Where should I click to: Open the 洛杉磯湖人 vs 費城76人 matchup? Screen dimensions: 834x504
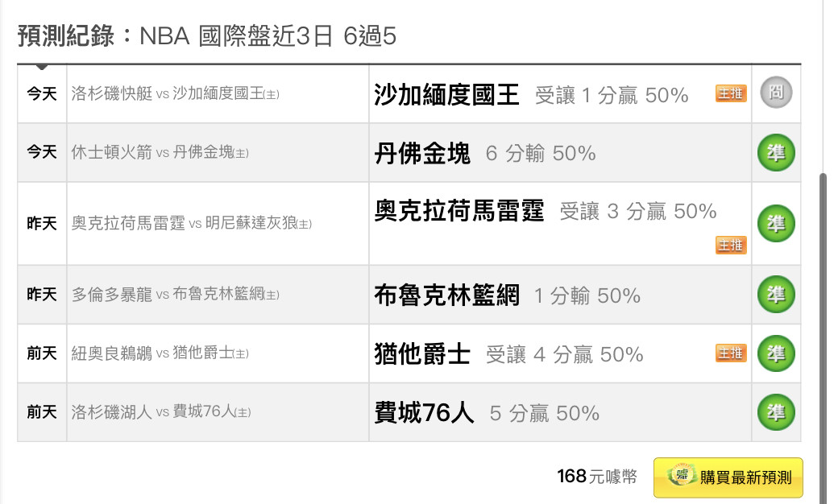point(160,412)
